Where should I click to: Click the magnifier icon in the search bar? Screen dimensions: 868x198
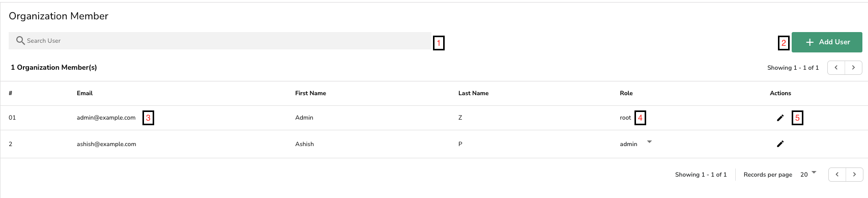click(20, 40)
